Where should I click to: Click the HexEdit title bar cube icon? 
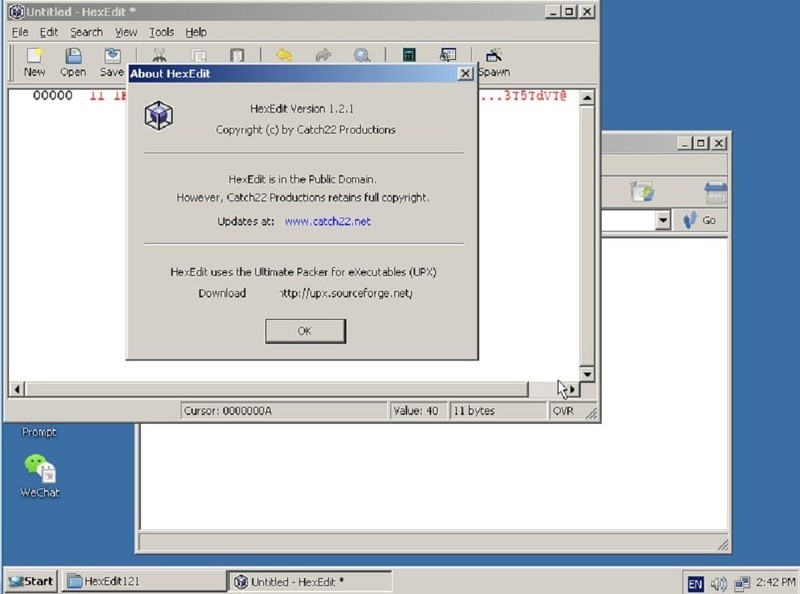point(16,11)
